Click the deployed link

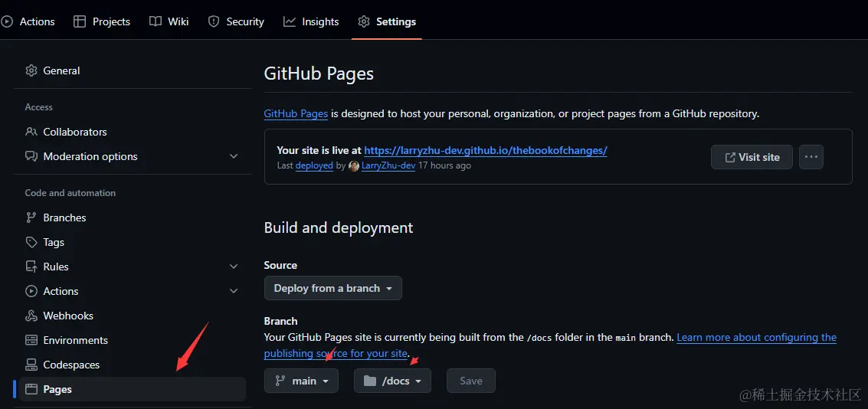point(314,165)
